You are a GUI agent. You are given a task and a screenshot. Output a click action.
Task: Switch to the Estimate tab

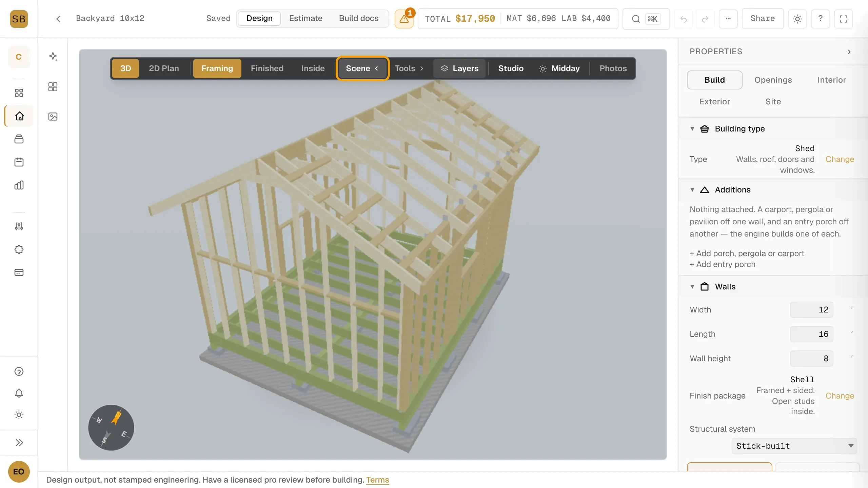[x=305, y=18]
